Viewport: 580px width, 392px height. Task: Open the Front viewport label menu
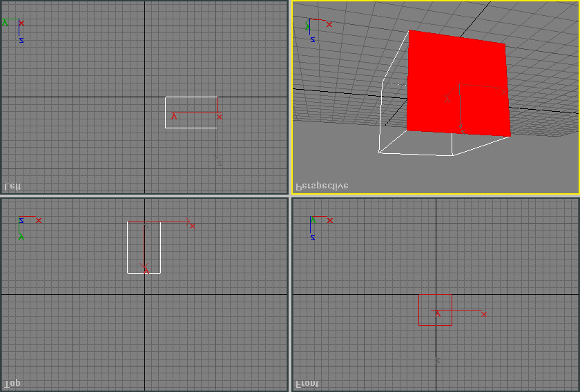[x=307, y=384]
